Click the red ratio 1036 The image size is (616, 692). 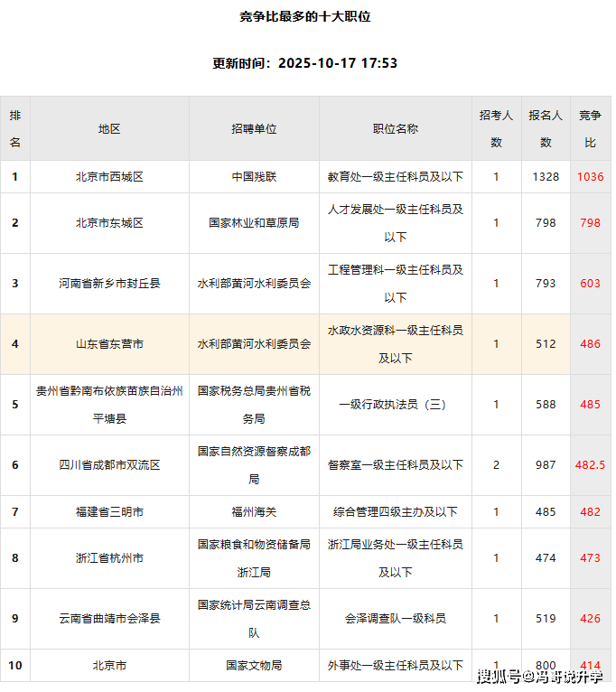point(591,177)
